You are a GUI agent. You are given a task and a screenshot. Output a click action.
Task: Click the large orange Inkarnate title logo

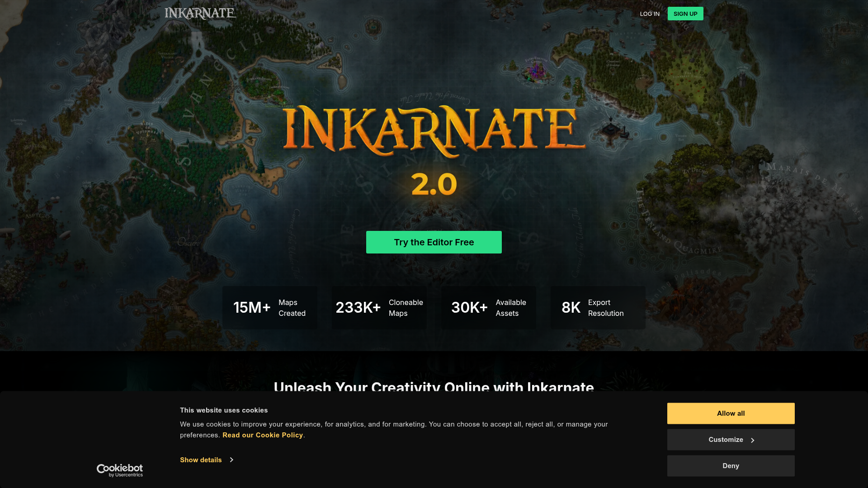(434, 131)
